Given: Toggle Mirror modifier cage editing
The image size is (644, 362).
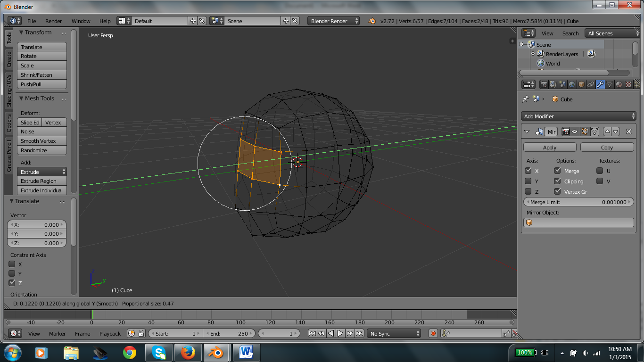Looking at the screenshot, I should tap(594, 132).
